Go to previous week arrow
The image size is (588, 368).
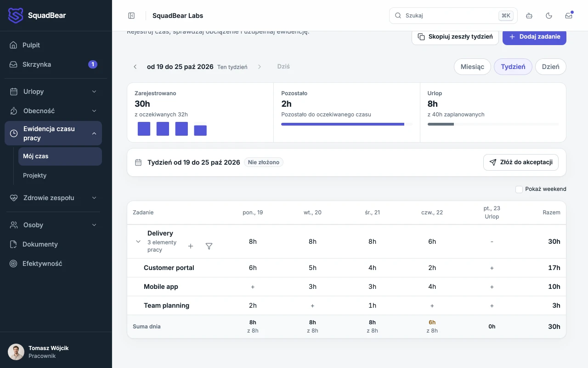pos(135,67)
